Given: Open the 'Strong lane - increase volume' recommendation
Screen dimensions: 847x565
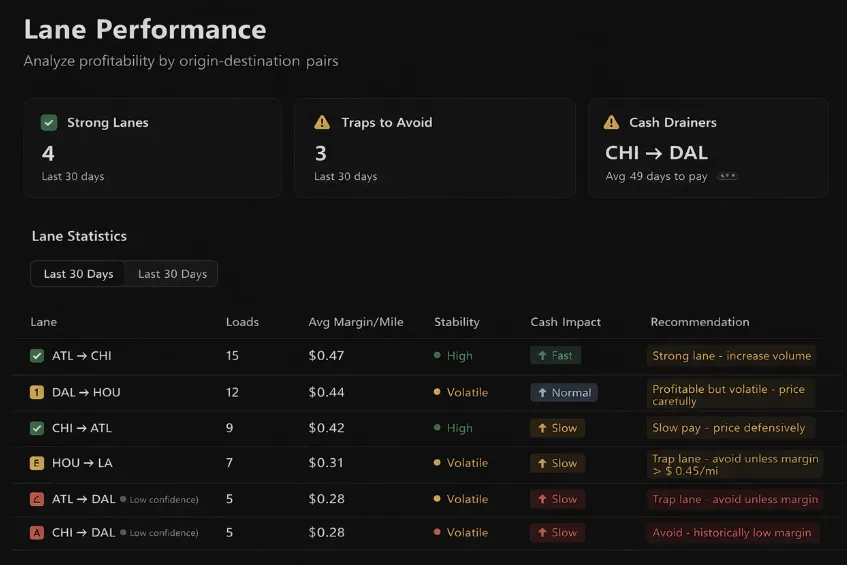Looking at the screenshot, I should coord(731,356).
